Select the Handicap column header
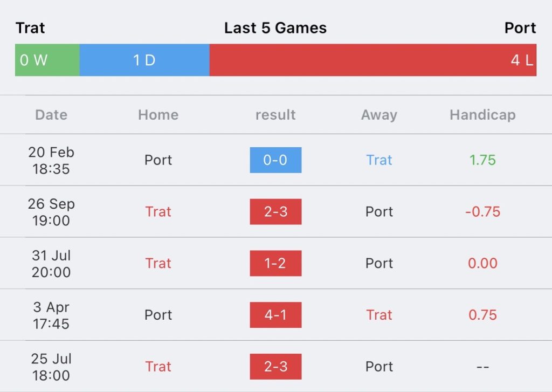This screenshot has width=552, height=392. [x=482, y=115]
